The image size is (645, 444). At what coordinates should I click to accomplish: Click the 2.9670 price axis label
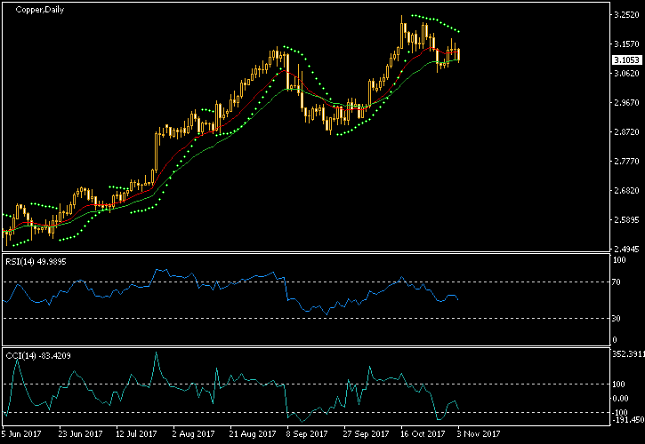(626, 102)
